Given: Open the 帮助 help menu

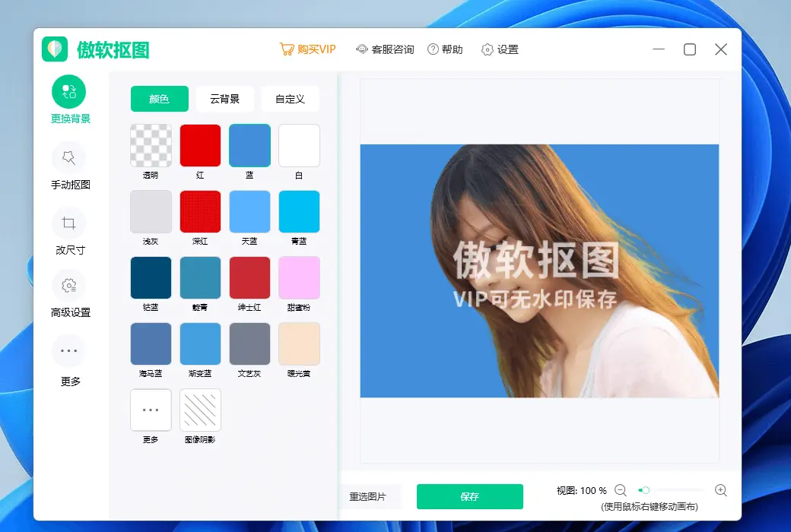Looking at the screenshot, I should coord(445,49).
